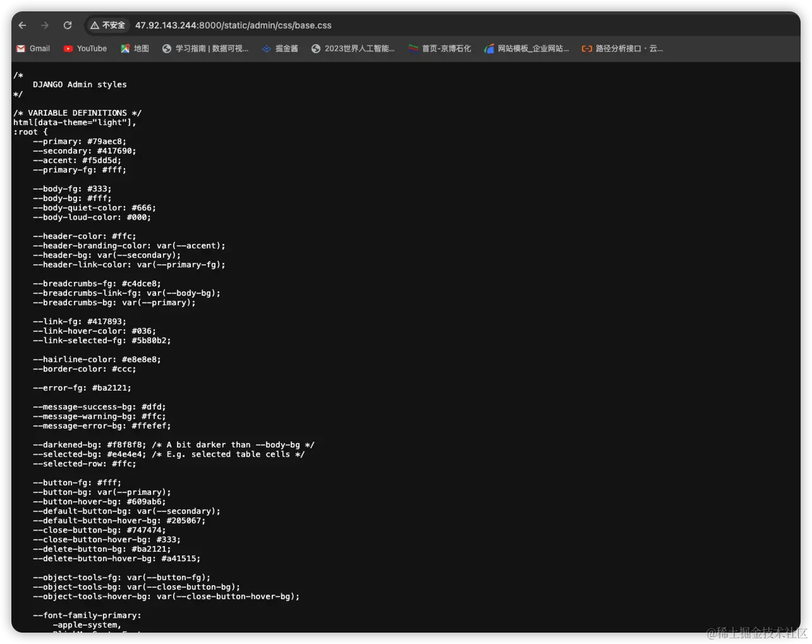Screen dimensions: 812x644
Task: Click the '--primary: #79aec8;' line
Action: coord(80,142)
